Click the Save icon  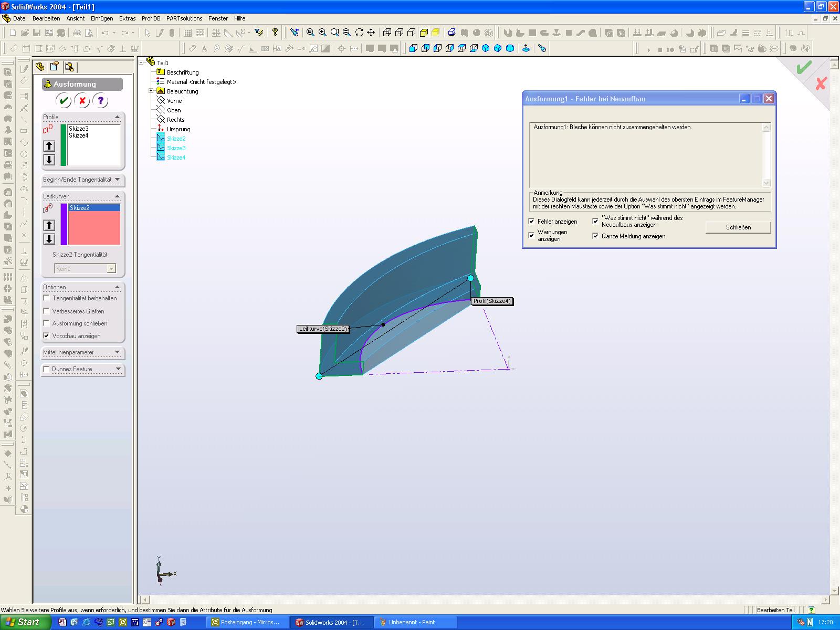click(37, 33)
